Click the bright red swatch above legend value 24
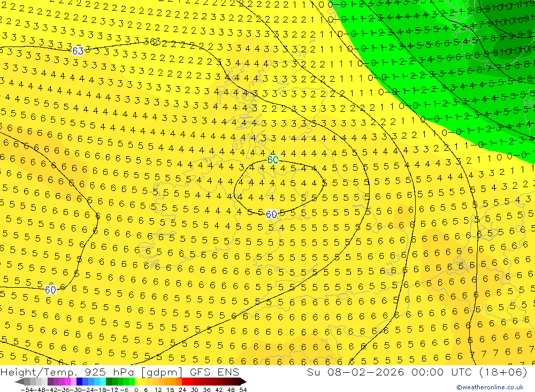This screenshot has height=392, width=535. pos(185,381)
